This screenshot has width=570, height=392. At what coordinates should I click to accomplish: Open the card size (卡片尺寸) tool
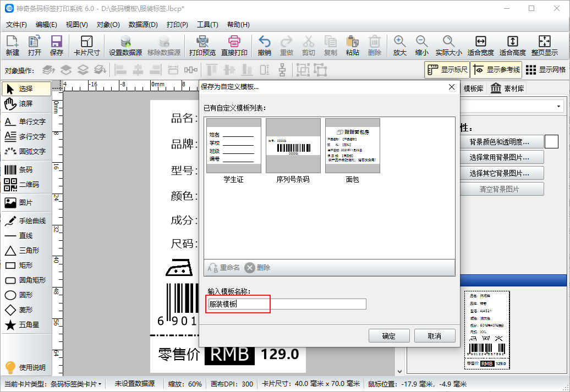pos(86,46)
